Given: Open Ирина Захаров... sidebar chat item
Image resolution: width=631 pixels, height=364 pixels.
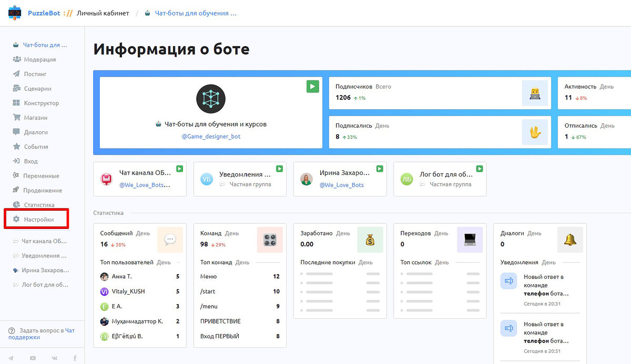Looking at the screenshot, I should pyautogui.click(x=40, y=270).
